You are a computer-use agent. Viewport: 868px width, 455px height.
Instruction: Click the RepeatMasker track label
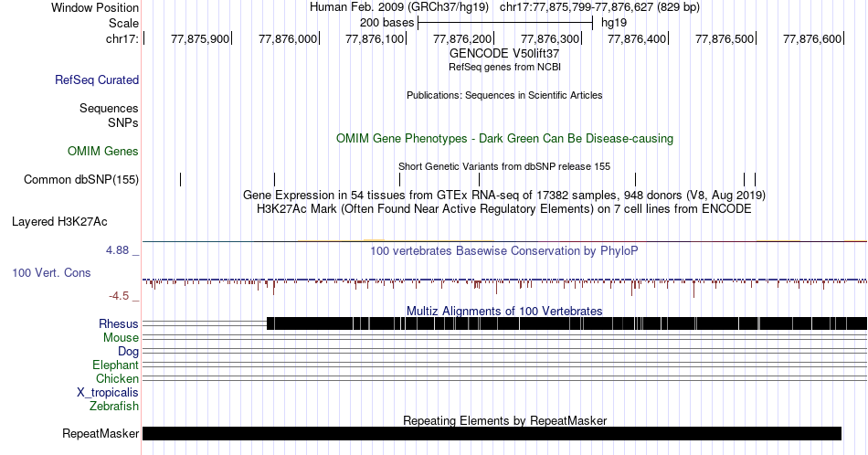[x=101, y=433]
